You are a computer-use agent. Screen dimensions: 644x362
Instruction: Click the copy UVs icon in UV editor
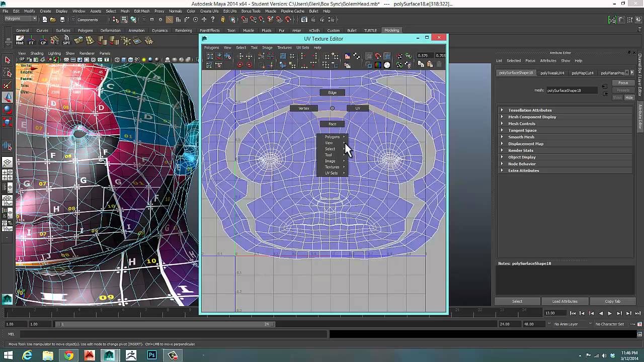[x=421, y=65]
